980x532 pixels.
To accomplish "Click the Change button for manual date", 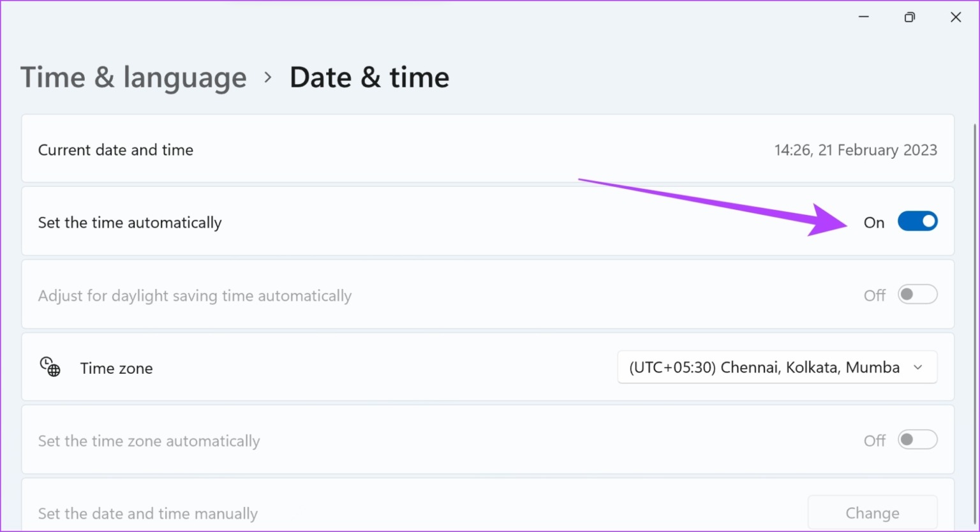I will [872, 512].
